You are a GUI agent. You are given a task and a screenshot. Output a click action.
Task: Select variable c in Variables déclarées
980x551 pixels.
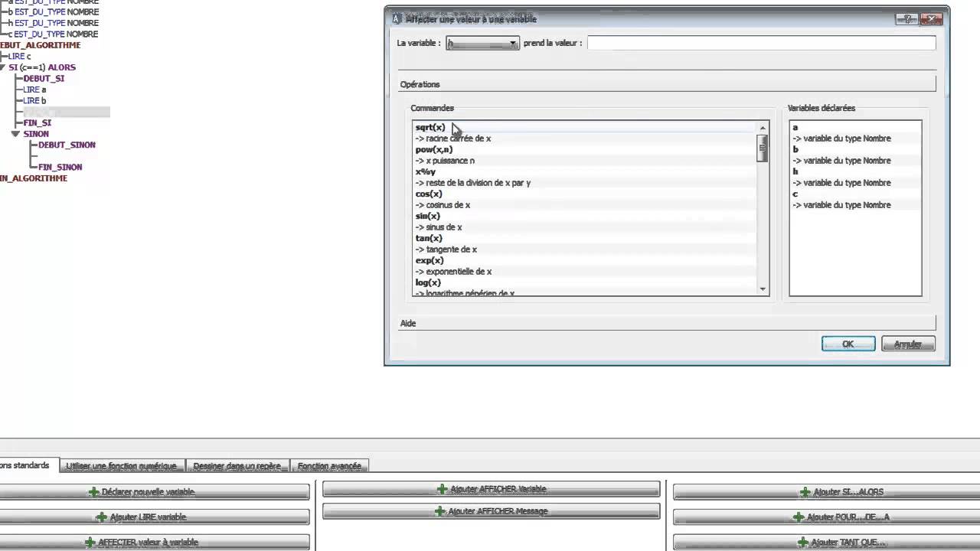pos(795,194)
